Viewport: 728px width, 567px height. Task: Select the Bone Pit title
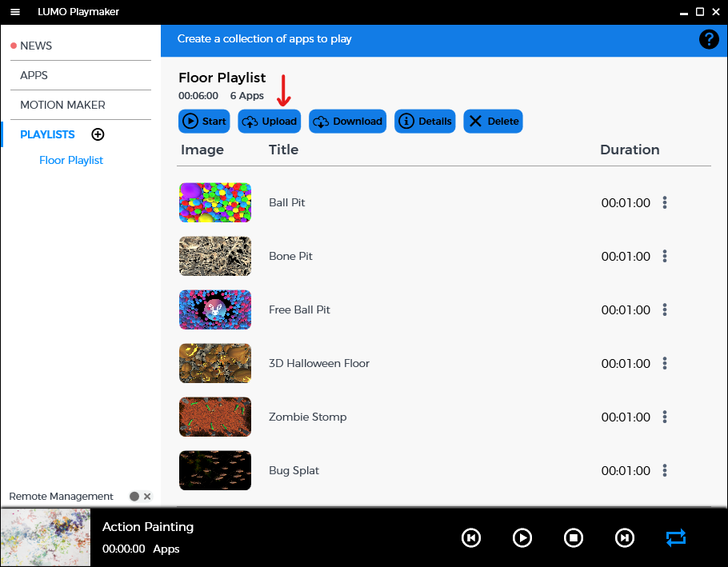click(290, 256)
